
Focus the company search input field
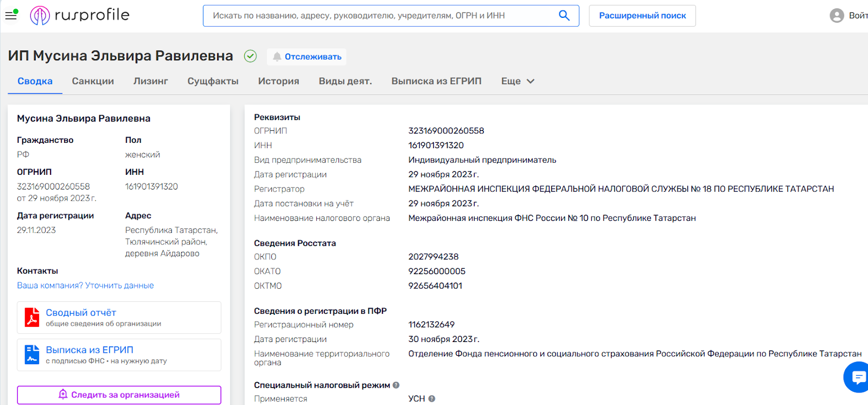pos(380,16)
